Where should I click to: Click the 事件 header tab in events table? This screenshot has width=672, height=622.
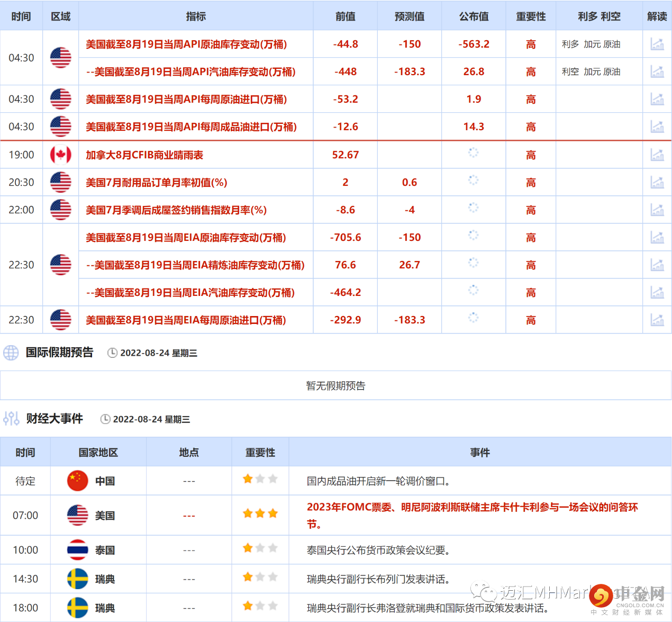point(479,453)
